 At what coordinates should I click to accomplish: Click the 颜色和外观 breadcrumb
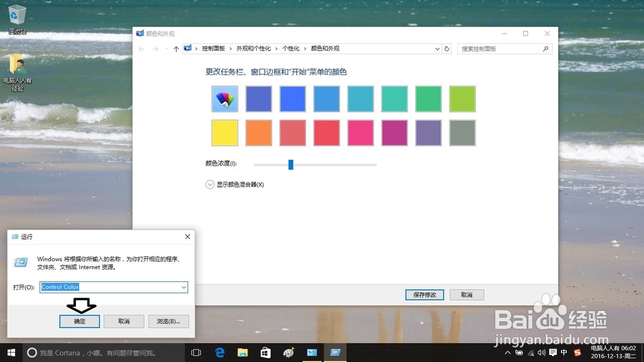(325, 48)
